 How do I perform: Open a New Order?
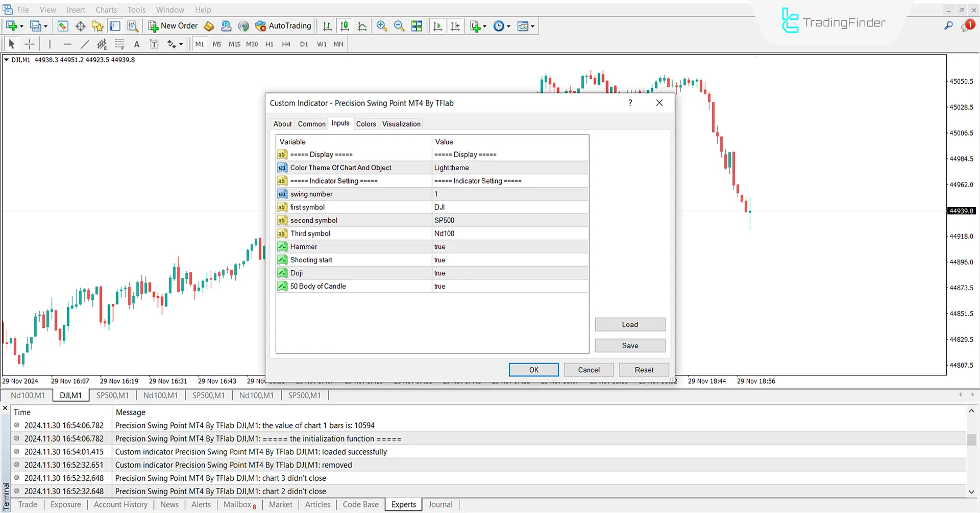click(x=172, y=26)
